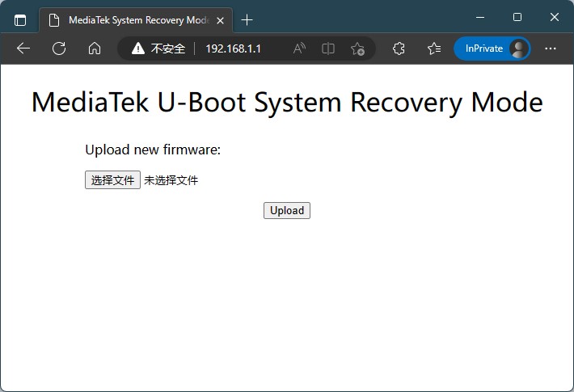574x392 pixels.
Task: Add this page to favorites
Action: [357, 48]
